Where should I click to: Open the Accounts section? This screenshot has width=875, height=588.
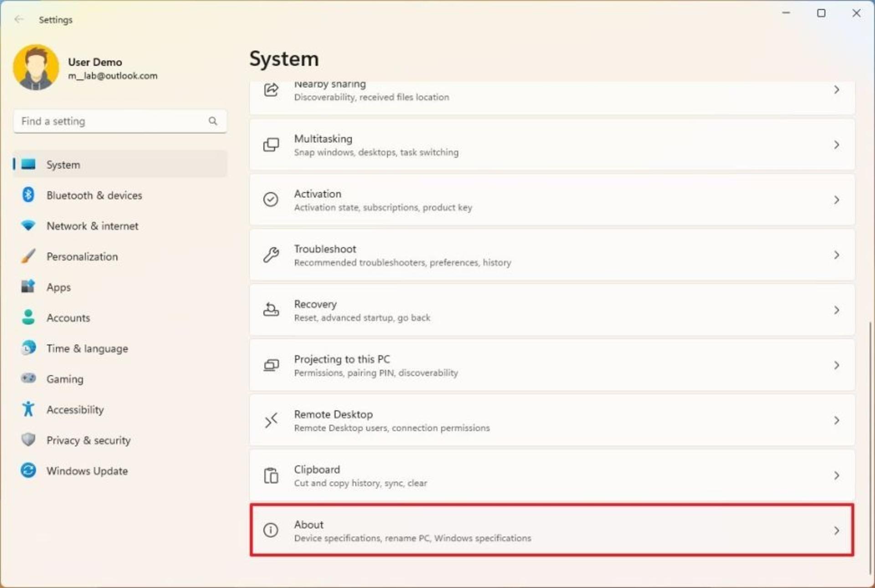pyautogui.click(x=120, y=317)
